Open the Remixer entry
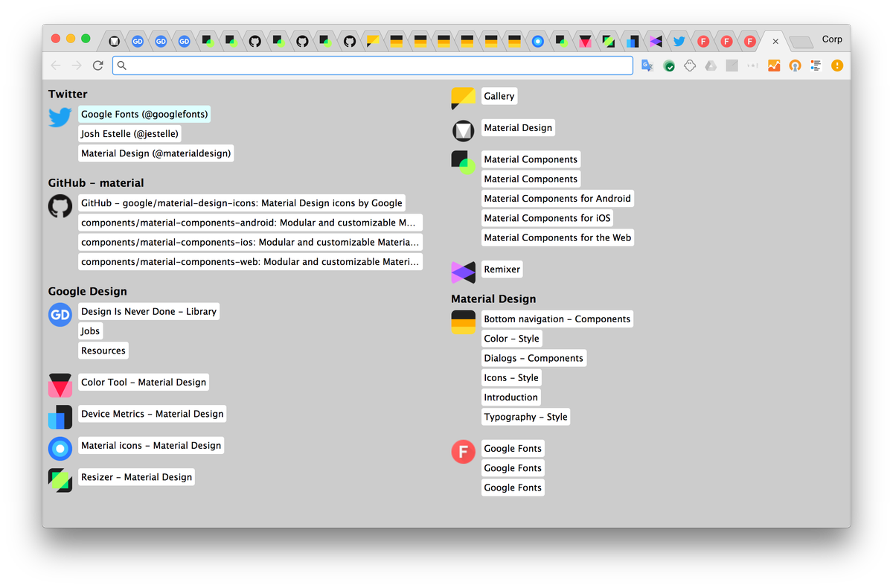This screenshot has width=893, height=588. (502, 269)
